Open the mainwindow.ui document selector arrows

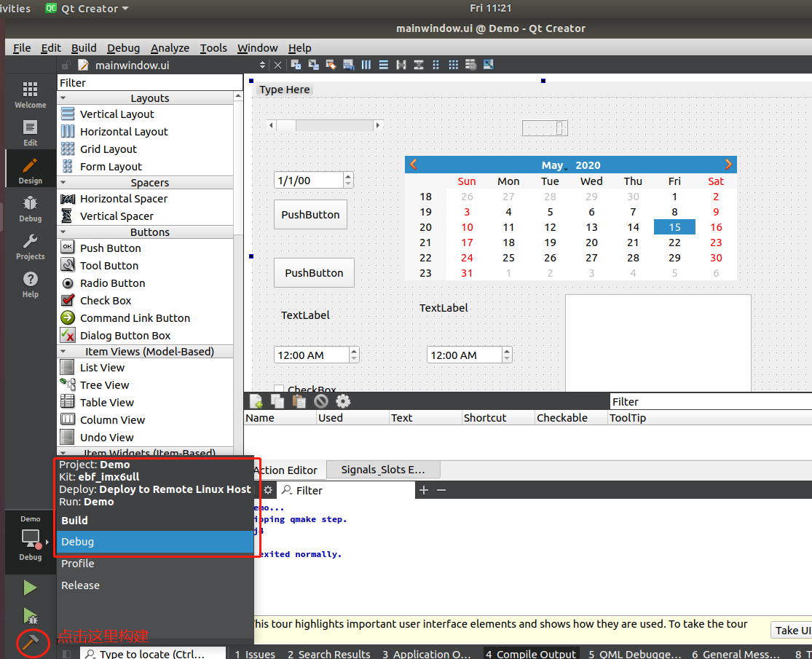point(262,66)
